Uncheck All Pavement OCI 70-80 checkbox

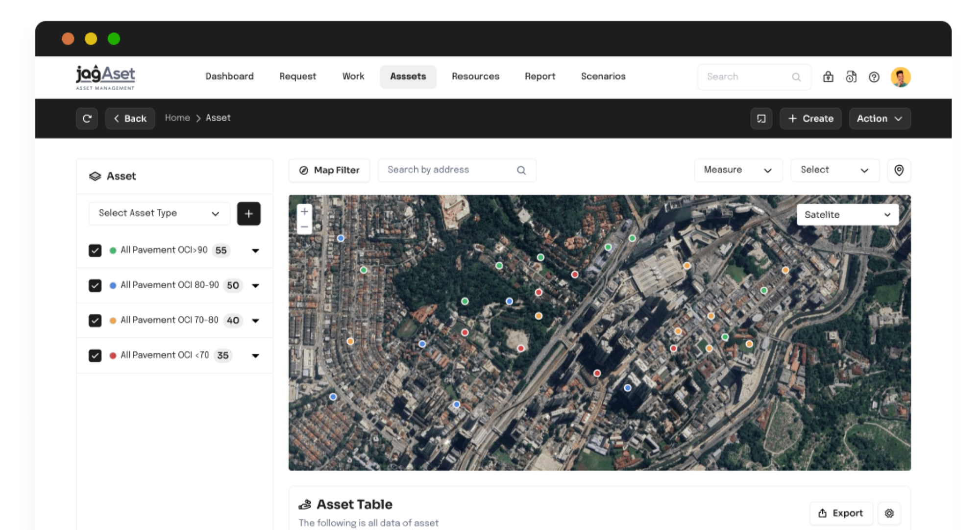tap(95, 320)
